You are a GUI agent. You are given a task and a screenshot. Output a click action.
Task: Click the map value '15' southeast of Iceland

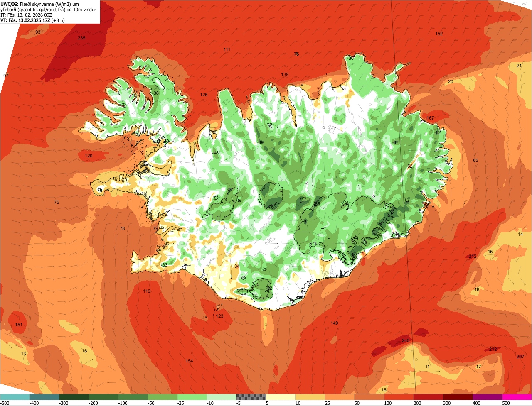pos(490,252)
